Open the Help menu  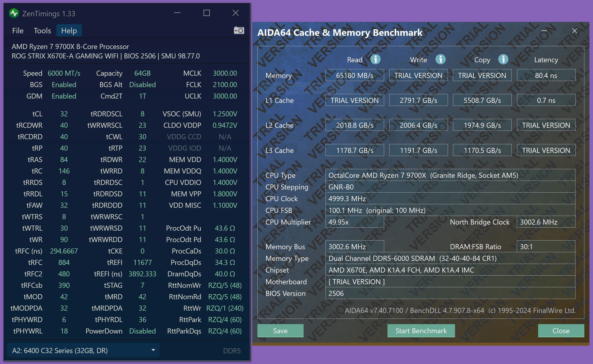(69, 31)
